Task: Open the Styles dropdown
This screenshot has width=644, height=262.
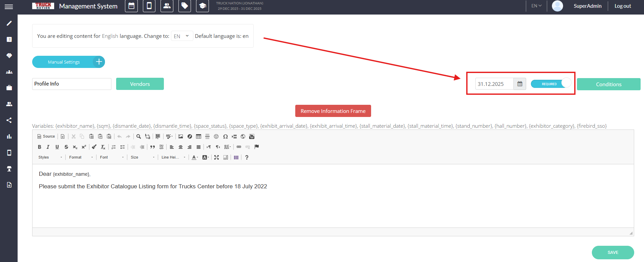Action: 50,158
